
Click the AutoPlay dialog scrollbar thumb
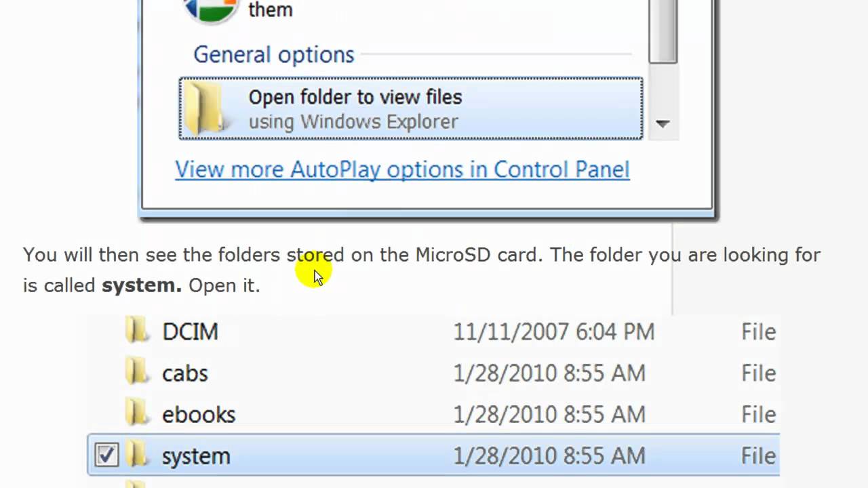click(x=663, y=34)
